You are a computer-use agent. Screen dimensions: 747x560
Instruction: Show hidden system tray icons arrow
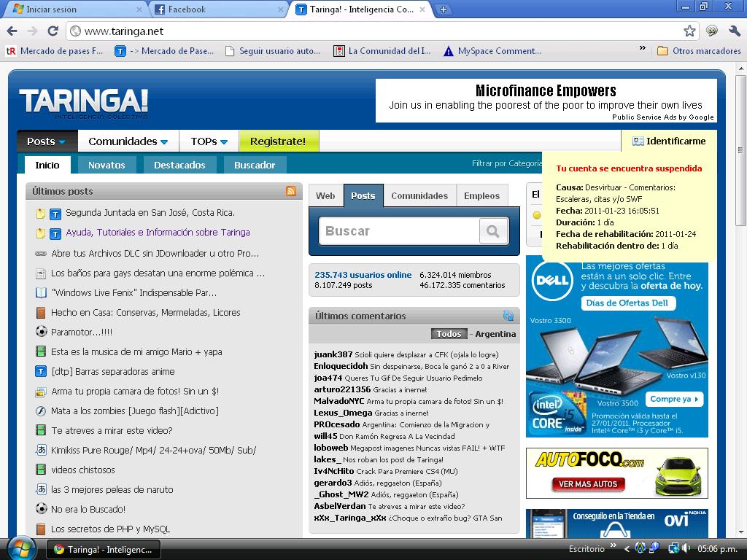click(627, 549)
